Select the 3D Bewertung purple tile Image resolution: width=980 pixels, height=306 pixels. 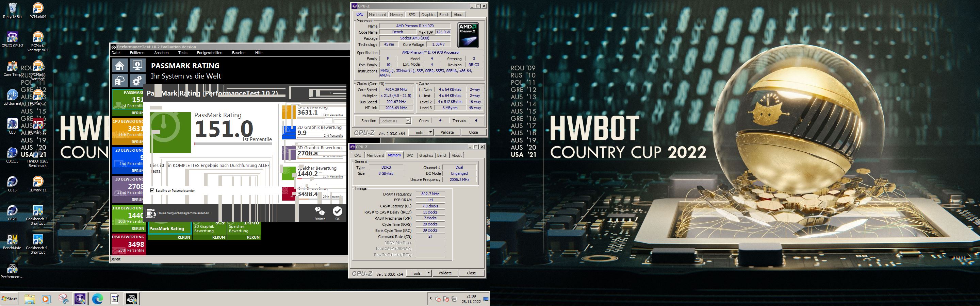coord(128,189)
